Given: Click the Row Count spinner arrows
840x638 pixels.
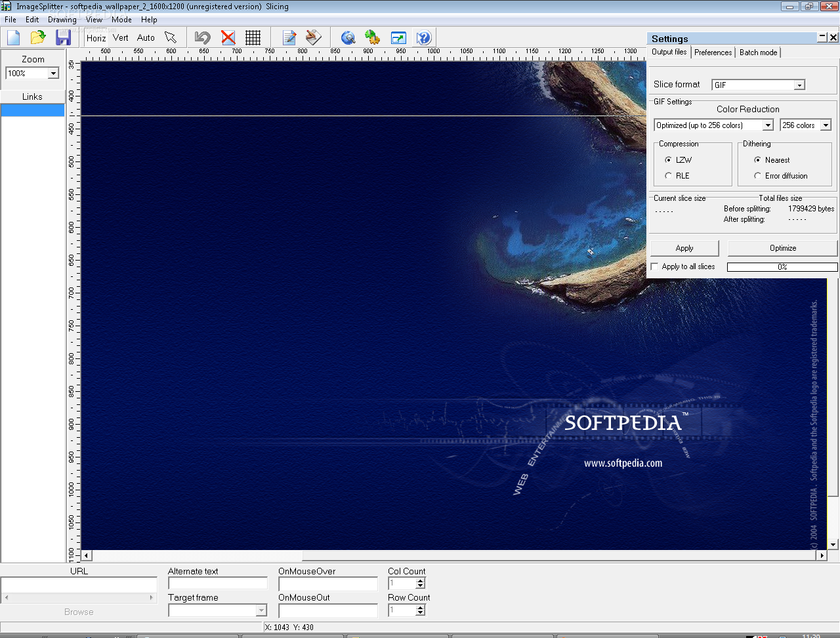Looking at the screenshot, I should pyautogui.click(x=421, y=610).
